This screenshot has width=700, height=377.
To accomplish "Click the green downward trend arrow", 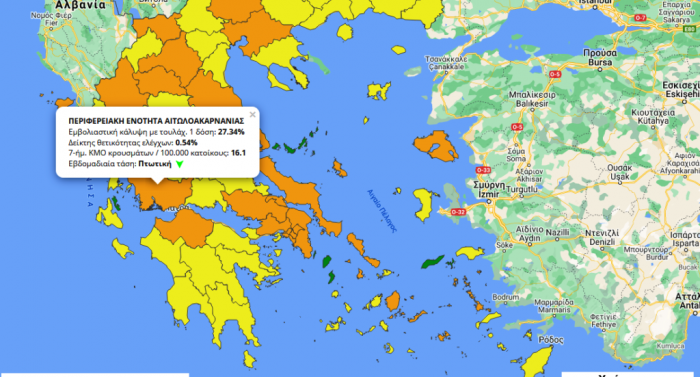I will 179,164.
